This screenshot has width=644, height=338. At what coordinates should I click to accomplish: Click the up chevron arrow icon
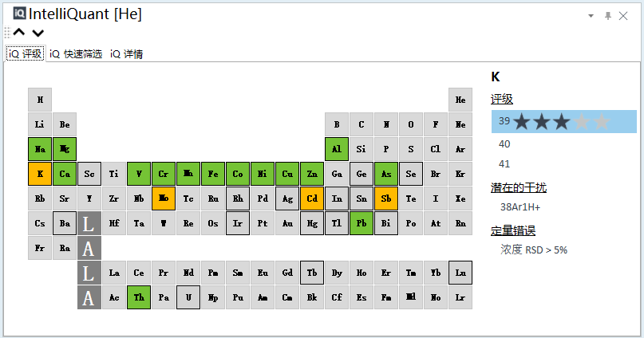point(19,33)
